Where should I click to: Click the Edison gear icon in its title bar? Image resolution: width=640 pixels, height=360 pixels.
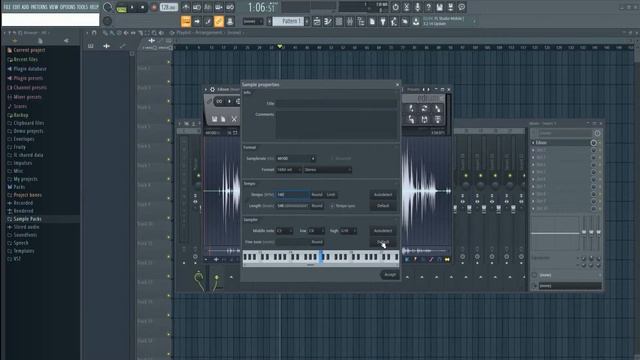[x=212, y=89]
